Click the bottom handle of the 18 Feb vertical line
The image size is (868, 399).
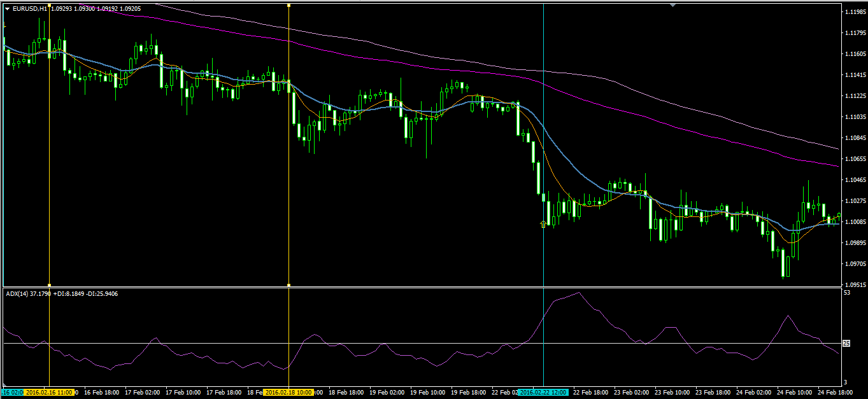[x=289, y=284]
